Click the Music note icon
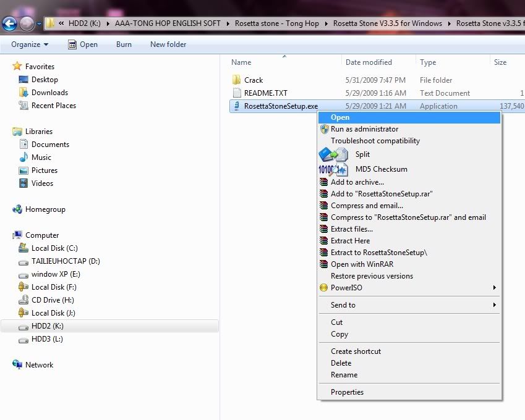Viewport: 525px width, 420px height. [23, 157]
